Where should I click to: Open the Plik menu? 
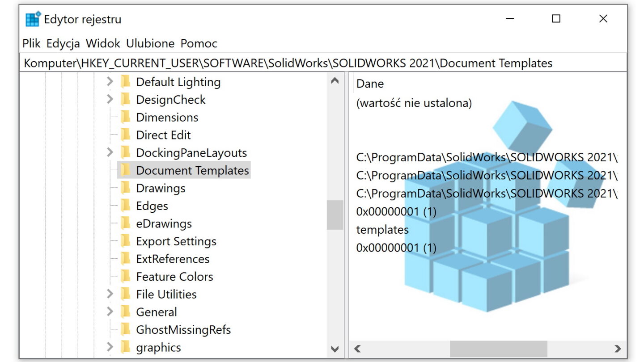point(31,43)
